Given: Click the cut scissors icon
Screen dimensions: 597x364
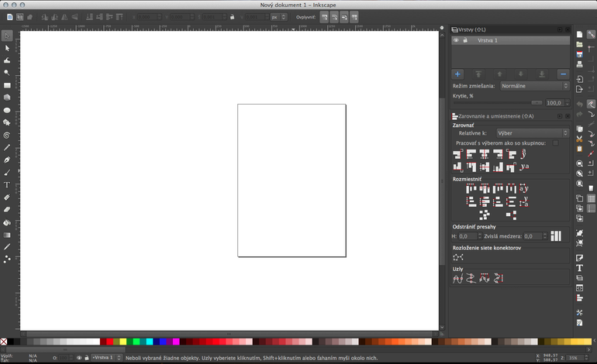Looking at the screenshot, I should (579, 139).
